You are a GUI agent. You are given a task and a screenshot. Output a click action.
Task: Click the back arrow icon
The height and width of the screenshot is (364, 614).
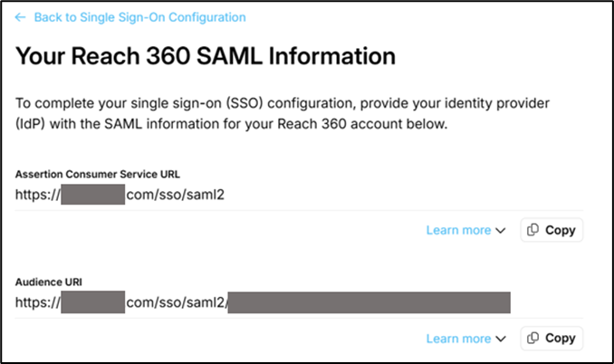(x=20, y=17)
